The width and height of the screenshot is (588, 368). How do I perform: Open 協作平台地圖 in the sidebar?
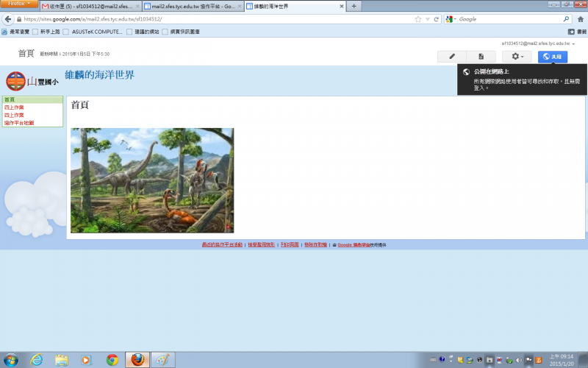tap(19, 123)
